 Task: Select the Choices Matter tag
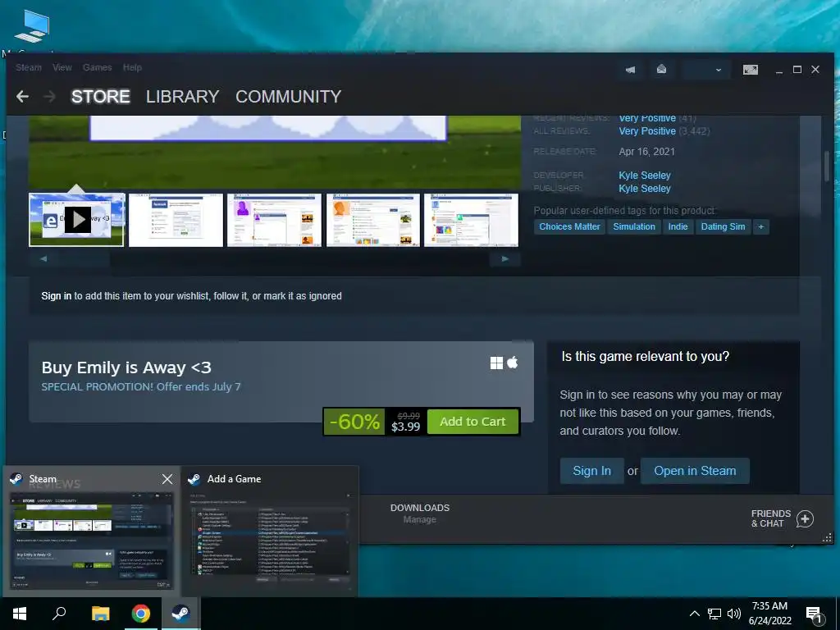pyautogui.click(x=569, y=226)
